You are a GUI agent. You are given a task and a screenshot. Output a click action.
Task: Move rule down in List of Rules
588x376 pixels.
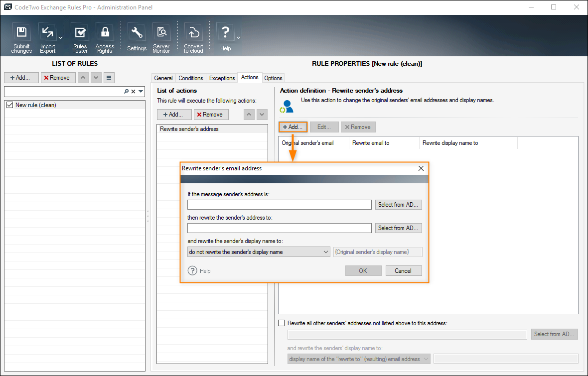click(x=96, y=78)
